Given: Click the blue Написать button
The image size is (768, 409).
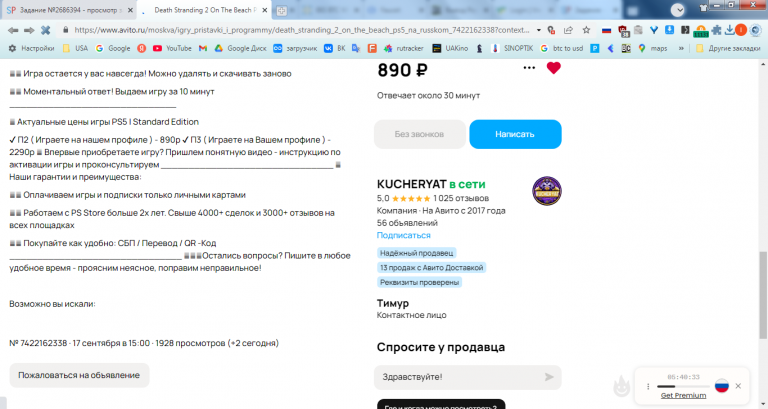Looking at the screenshot, I should 515,134.
